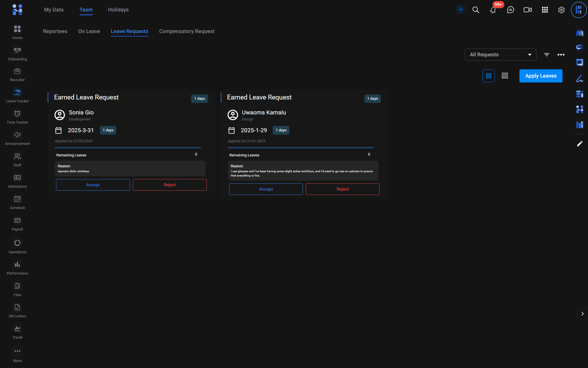Reject Uwaoma Kamalu's leave request
The height and width of the screenshot is (368, 588).
click(x=343, y=189)
